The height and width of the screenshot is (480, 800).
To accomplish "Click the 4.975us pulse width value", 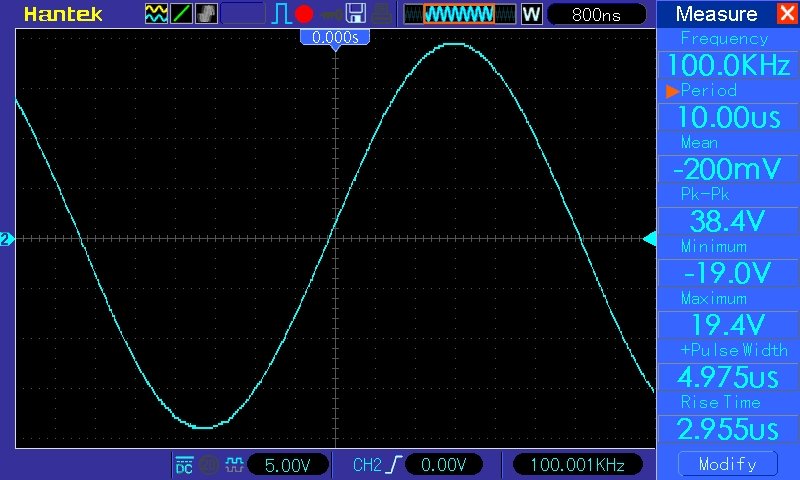I will click(728, 377).
